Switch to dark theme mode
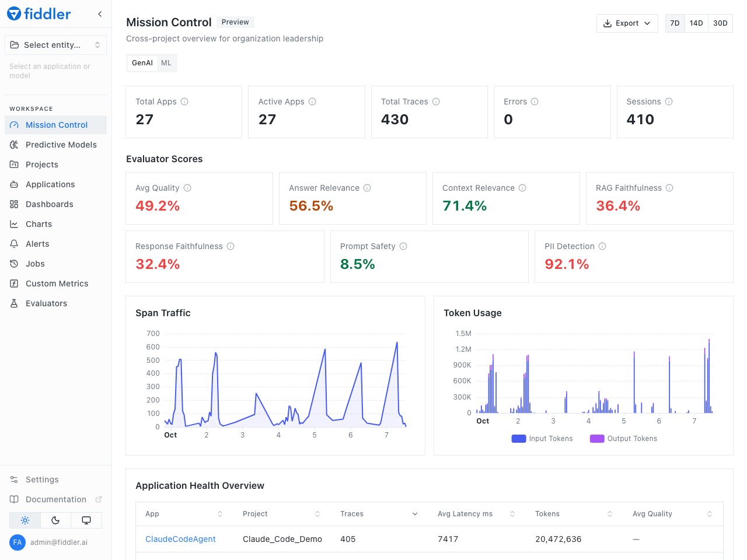This screenshot has width=747, height=560. tap(55, 520)
